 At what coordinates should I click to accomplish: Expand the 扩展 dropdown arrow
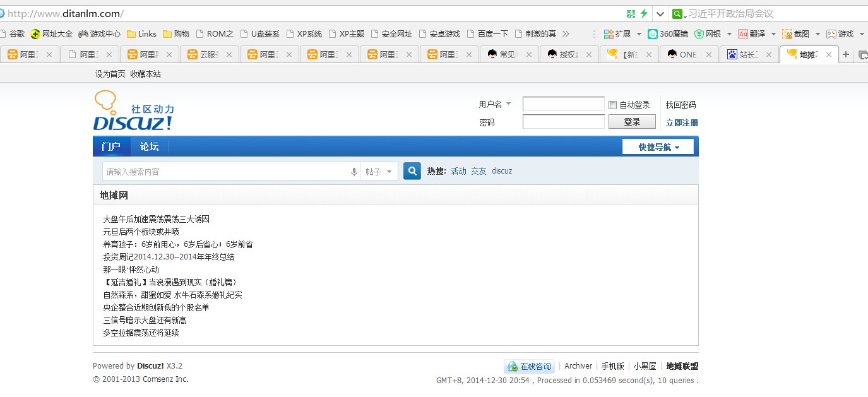639,34
